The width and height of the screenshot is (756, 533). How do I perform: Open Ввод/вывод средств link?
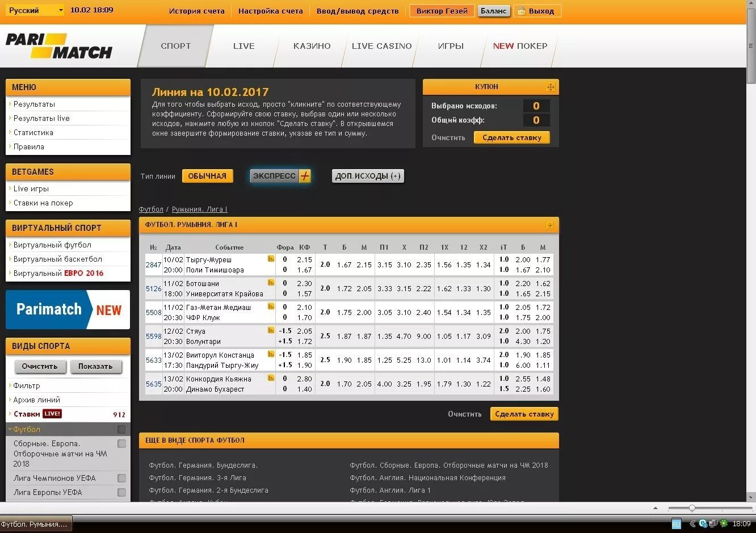[x=358, y=11]
